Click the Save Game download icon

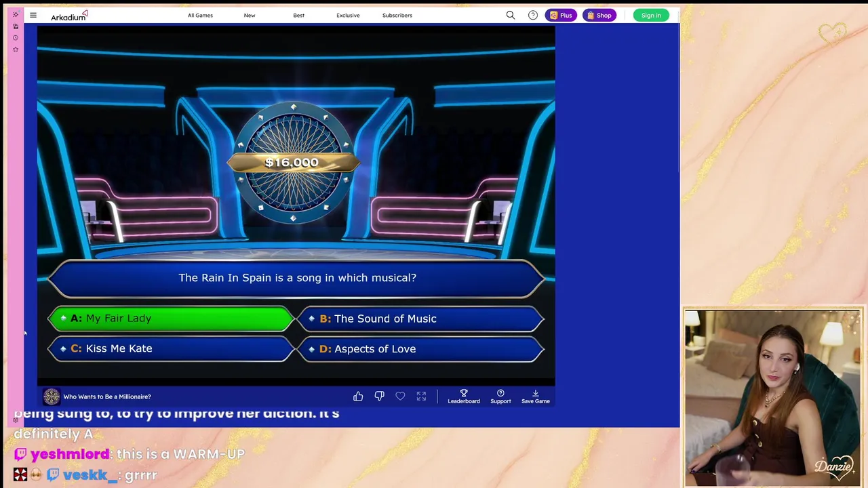tap(536, 396)
